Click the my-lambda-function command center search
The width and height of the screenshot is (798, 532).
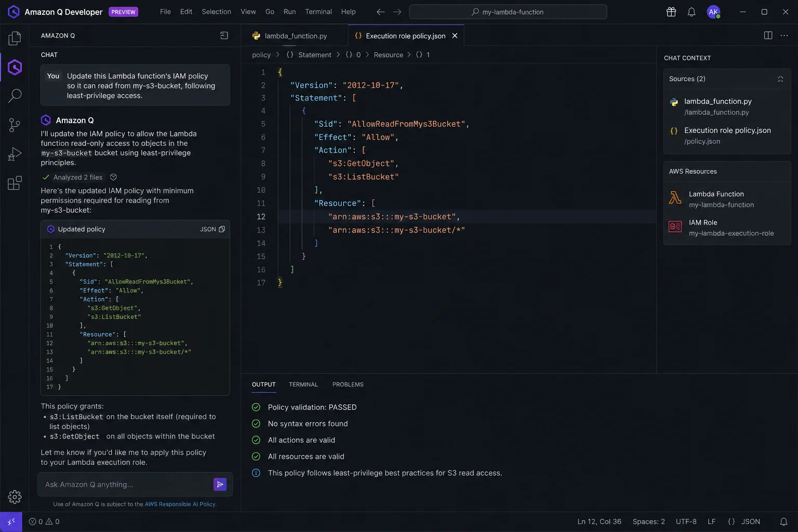[x=508, y=11]
